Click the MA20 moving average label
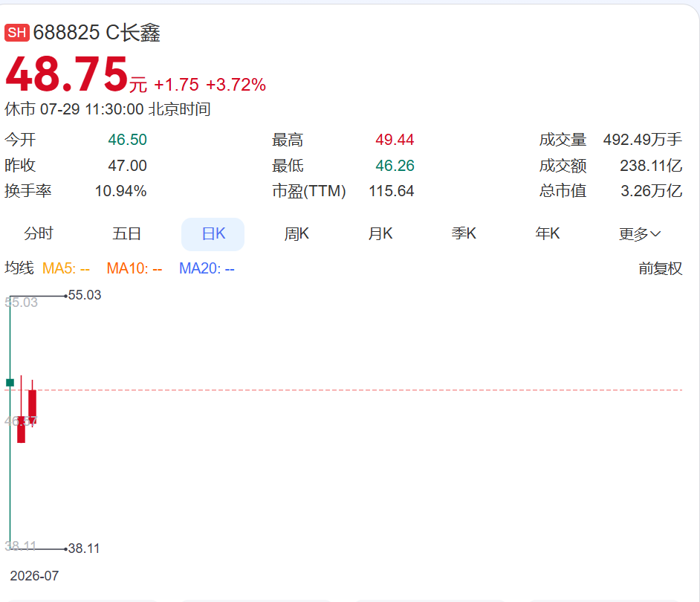Image resolution: width=700 pixels, height=602 pixels. 207,268
